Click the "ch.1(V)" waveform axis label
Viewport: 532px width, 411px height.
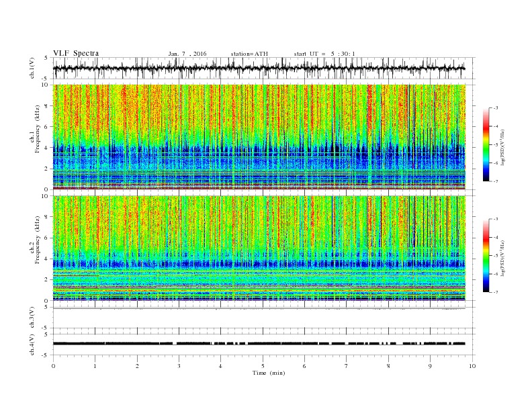click(32, 68)
